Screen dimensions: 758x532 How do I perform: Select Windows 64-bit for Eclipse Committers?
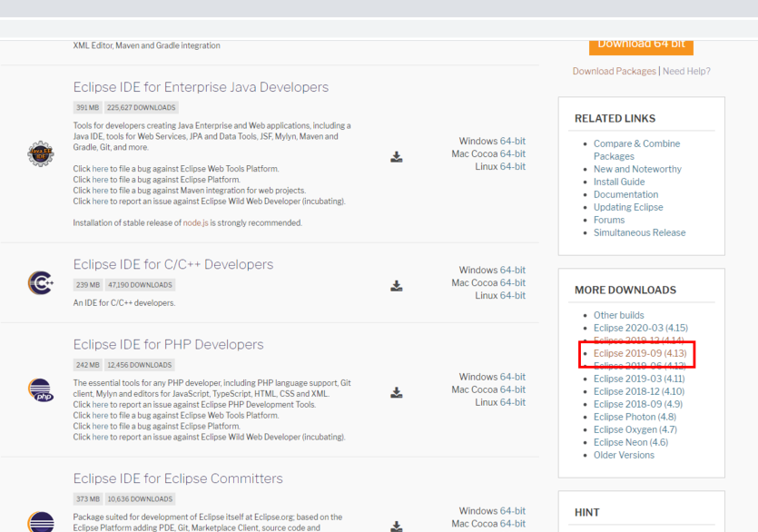[x=512, y=511]
